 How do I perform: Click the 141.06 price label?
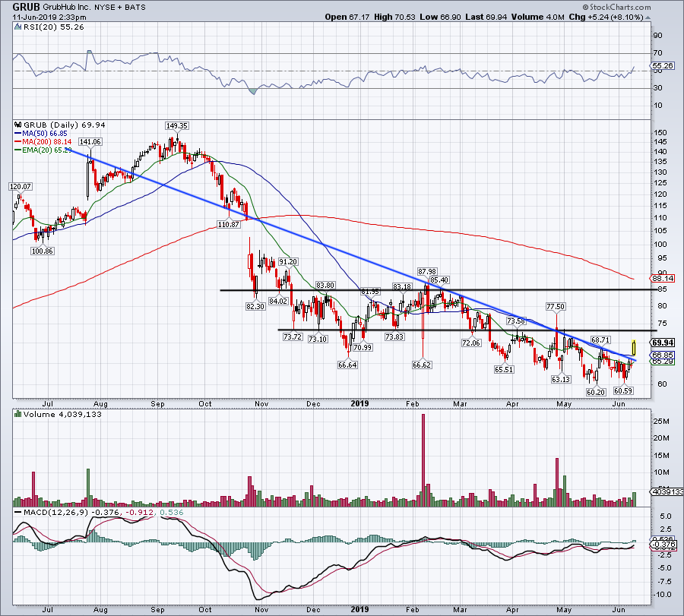coord(90,141)
